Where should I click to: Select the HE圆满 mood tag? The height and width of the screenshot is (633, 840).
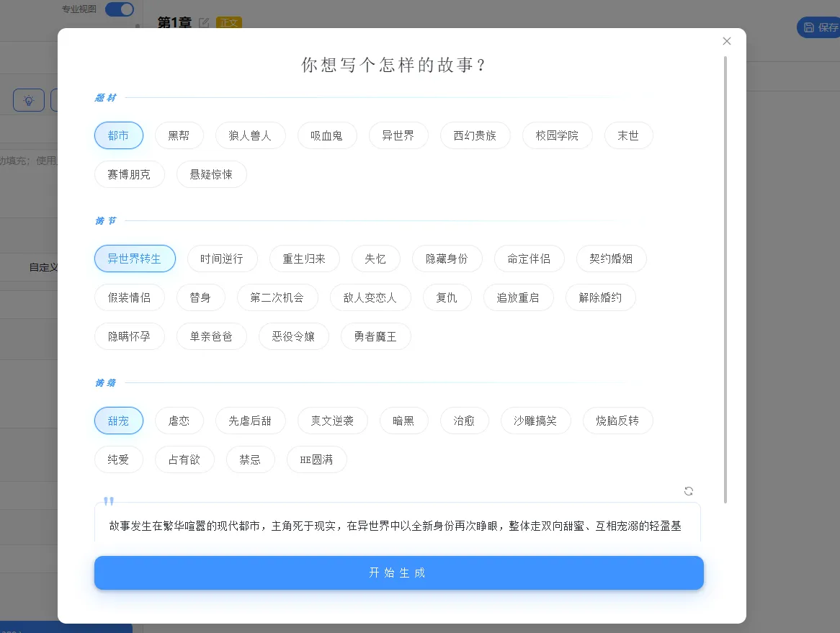[x=316, y=459]
